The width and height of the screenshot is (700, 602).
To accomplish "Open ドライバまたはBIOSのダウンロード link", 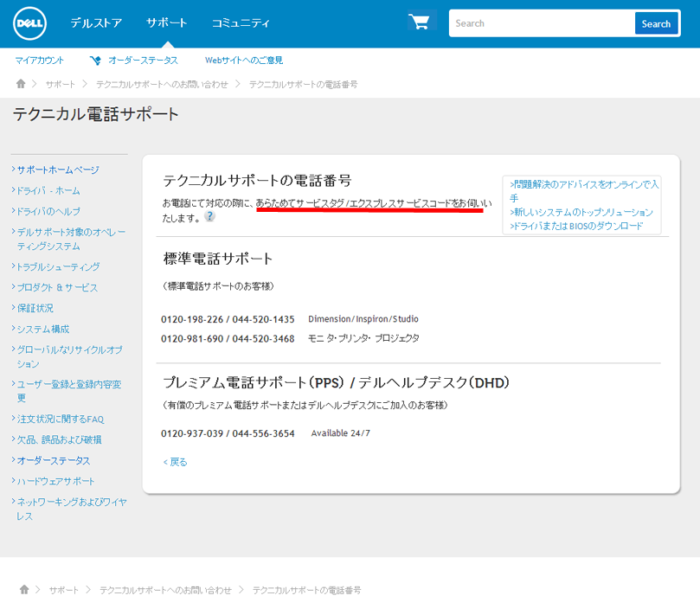I will click(x=578, y=226).
